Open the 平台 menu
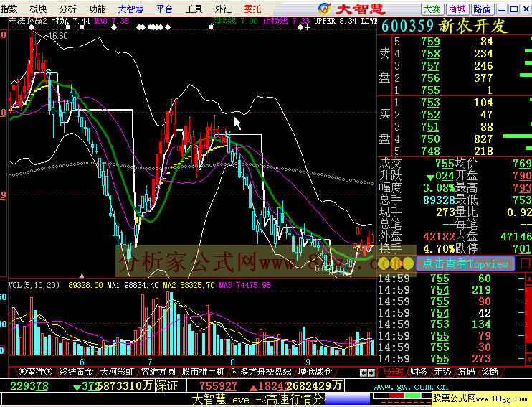 (164, 9)
